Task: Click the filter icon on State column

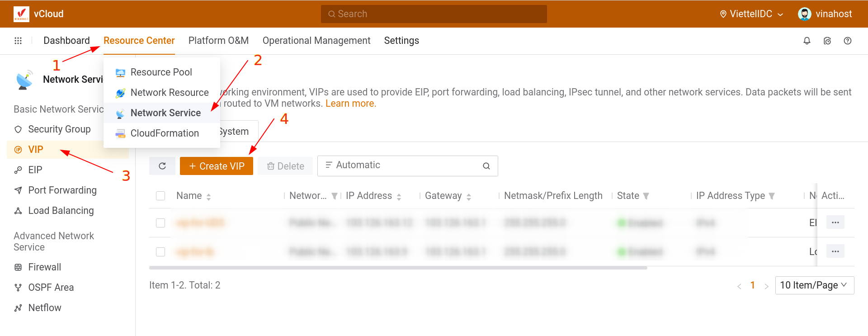Action: [x=646, y=196]
